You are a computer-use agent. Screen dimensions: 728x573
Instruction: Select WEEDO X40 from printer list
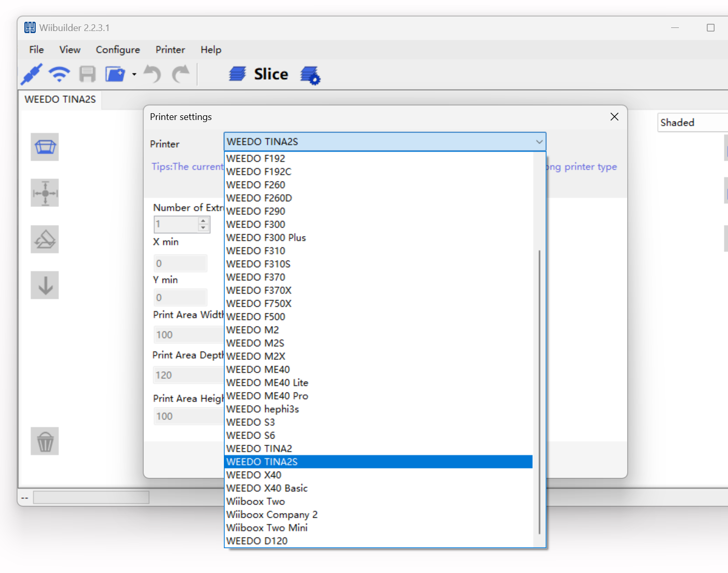tap(254, 474)
